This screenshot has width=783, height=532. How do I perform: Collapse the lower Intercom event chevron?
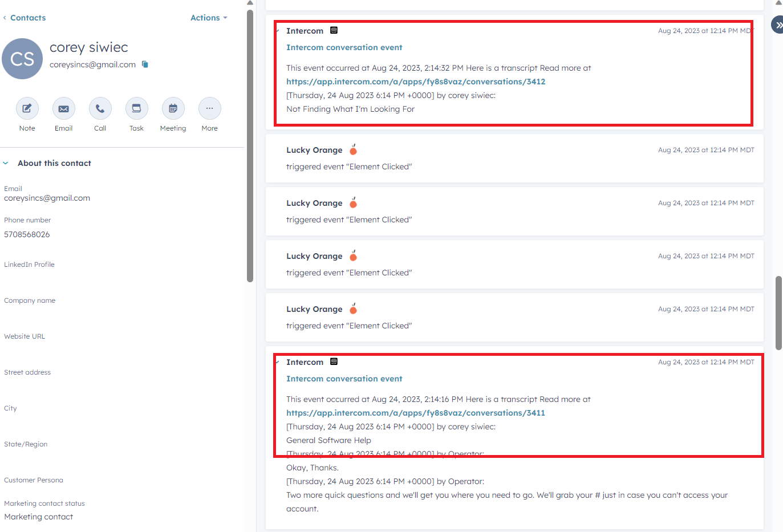click(278, 362)
